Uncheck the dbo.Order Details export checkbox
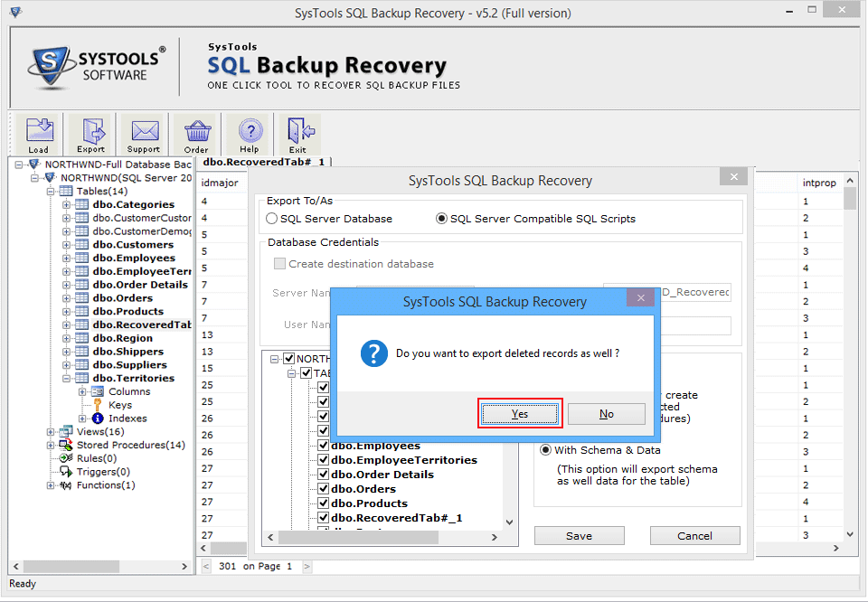The width and height of the screenshot is (868, 602). (x=324, y=475)
